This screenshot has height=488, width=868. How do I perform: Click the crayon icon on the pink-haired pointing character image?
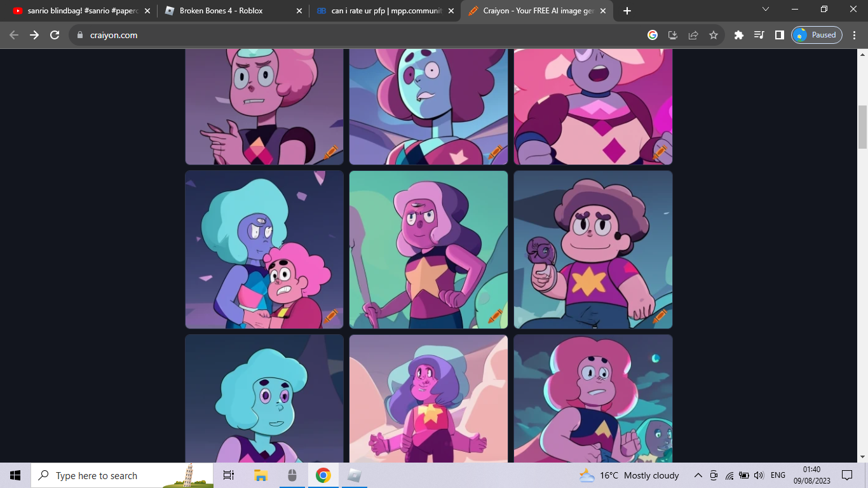point(331,152)
